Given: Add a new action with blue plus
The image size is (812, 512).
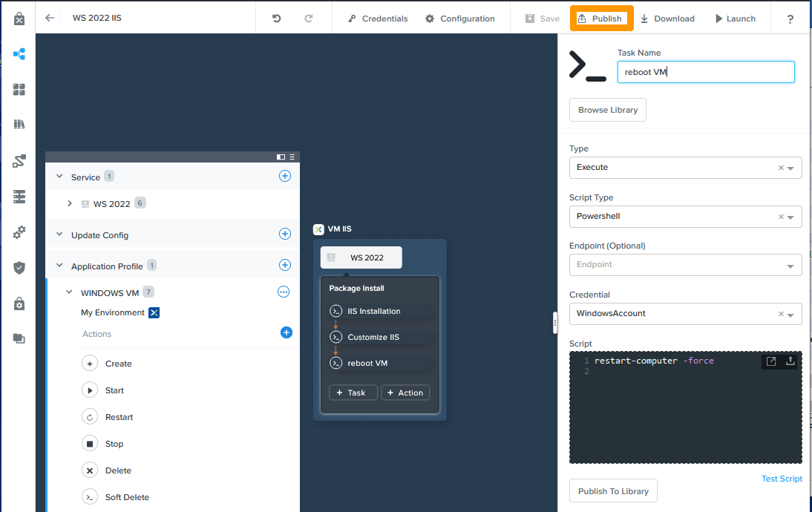Looking at the screenshot, I should tap(286, 332).
